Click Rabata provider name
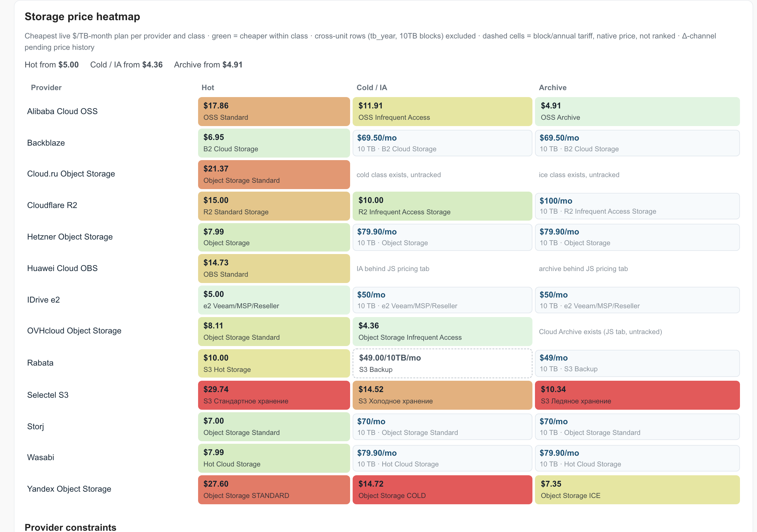 40,363
